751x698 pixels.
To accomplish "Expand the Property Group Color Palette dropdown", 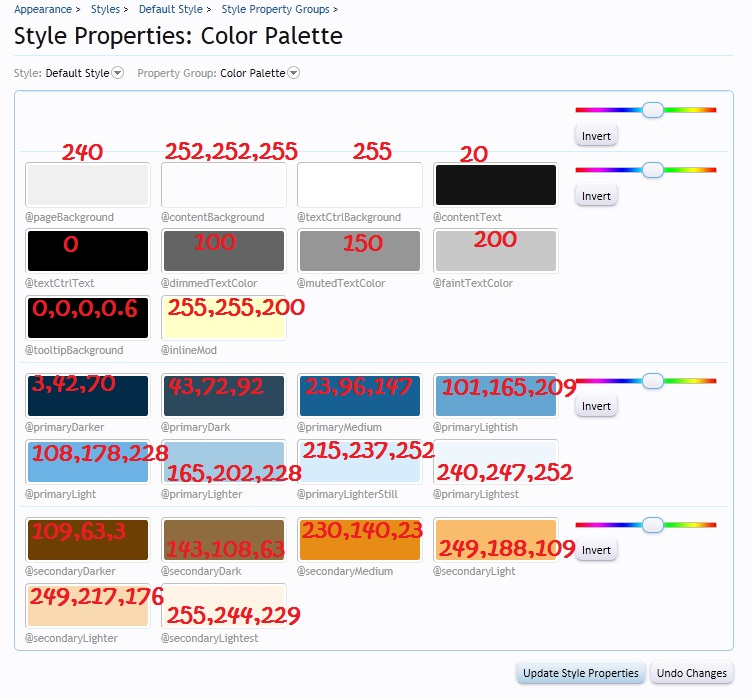I will point(293,73).
